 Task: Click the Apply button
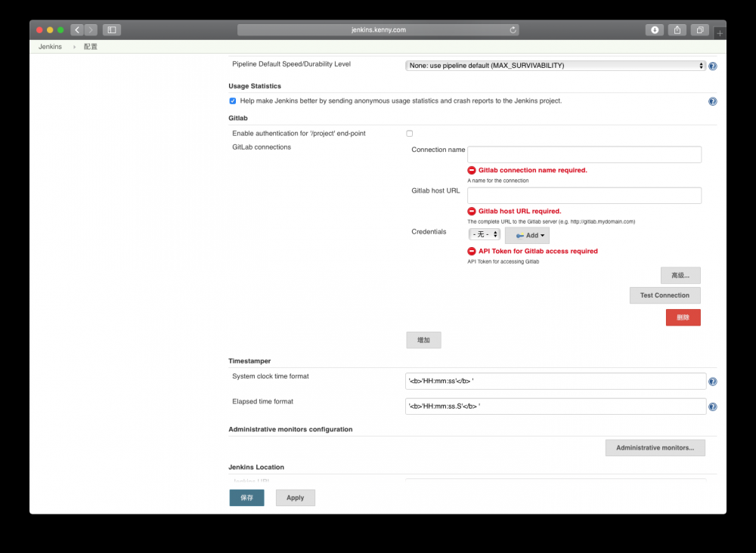295,498
